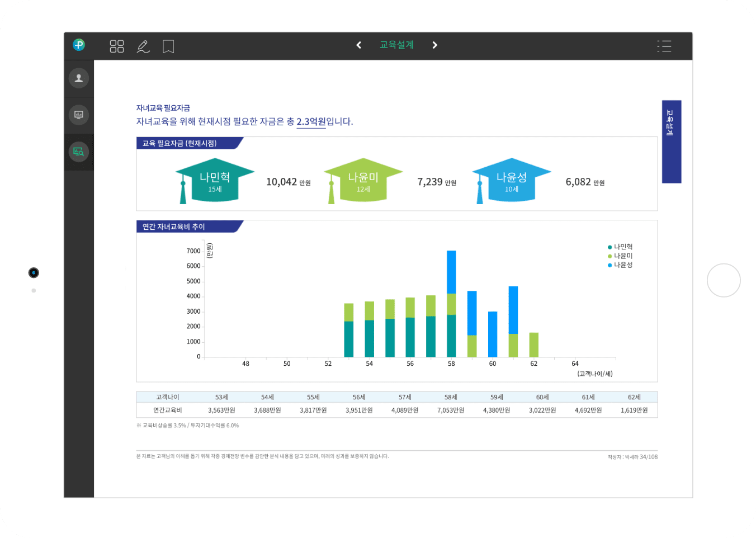Screen dimensions: 756x538
Task: Tap the round white home button
Action: (x=724, y=280)
